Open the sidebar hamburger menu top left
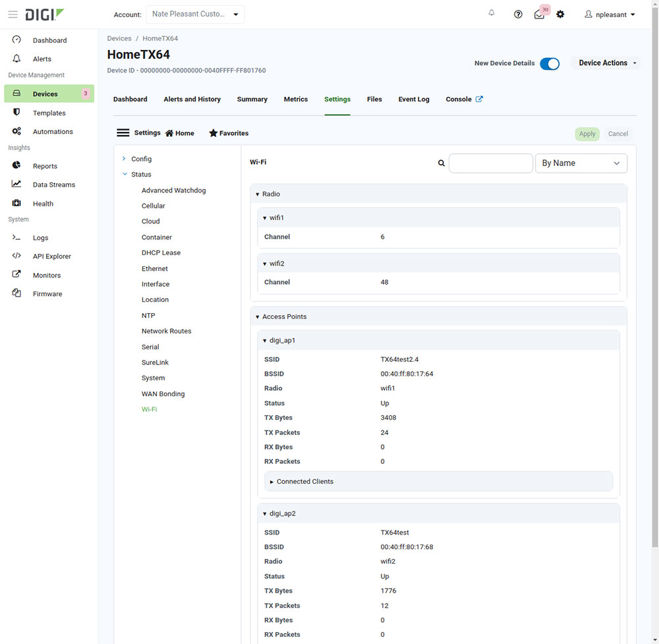The width and height of the screenshot is (659, 644). [x=13, y=14]
